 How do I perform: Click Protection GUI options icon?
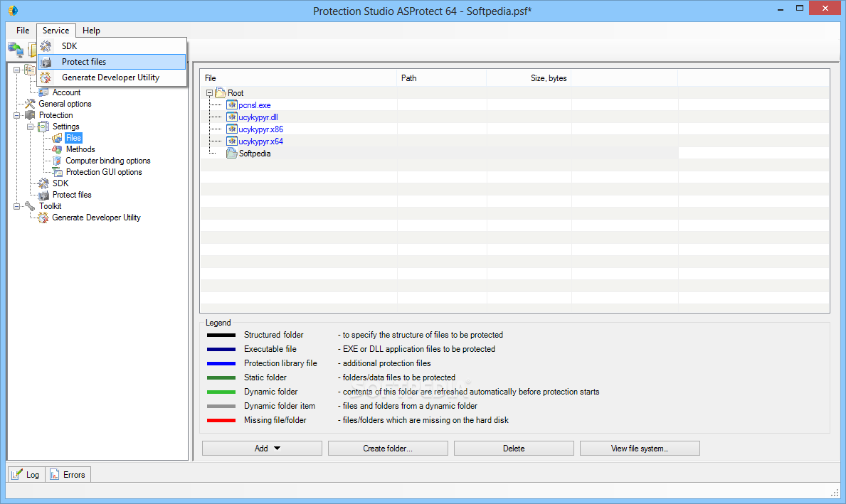point(57,172)
